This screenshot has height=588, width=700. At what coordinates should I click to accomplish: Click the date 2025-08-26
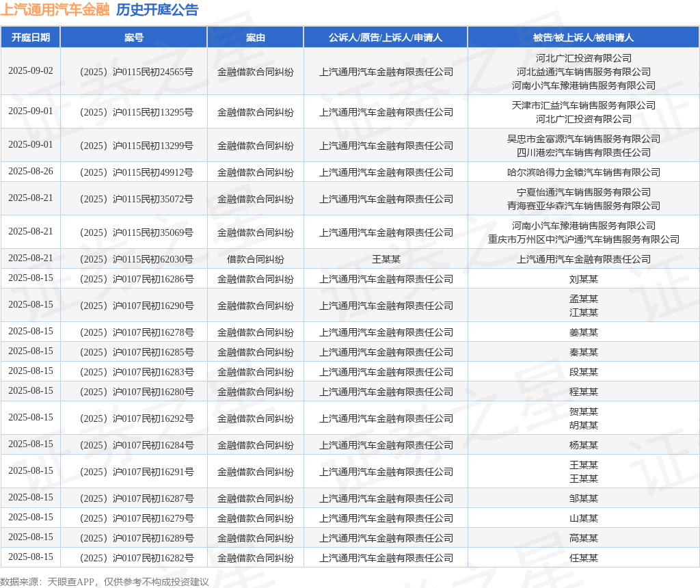coord(30,172)
